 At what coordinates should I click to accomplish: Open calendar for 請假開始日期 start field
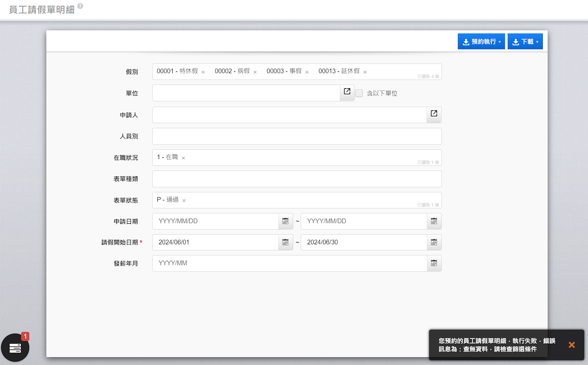click(285, 242)
